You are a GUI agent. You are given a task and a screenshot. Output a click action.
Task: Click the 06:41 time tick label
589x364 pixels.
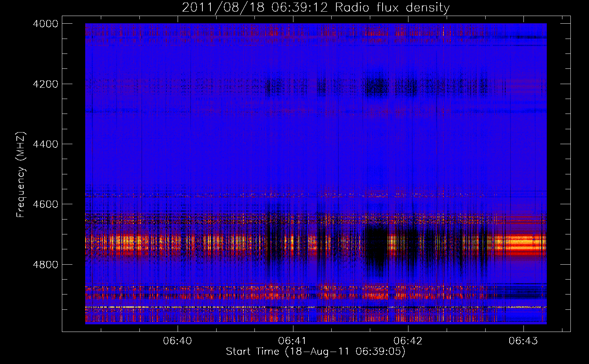[293, 341]
